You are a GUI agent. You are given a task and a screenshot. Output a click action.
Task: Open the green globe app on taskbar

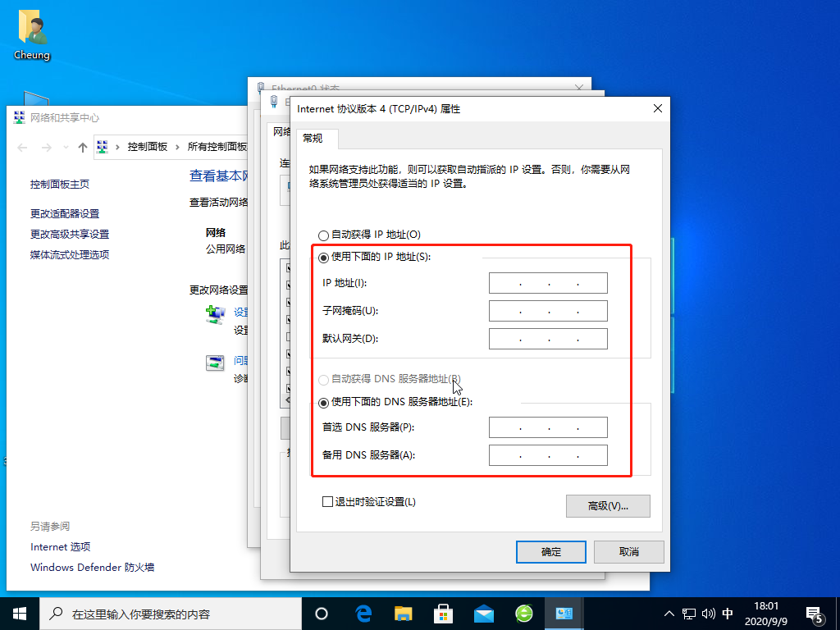click(x=524, y=614)
